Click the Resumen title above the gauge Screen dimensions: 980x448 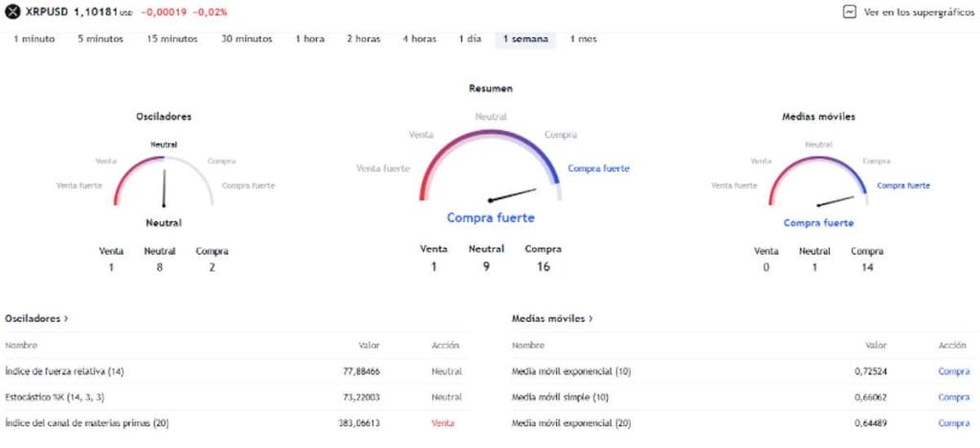click(491, 89)
